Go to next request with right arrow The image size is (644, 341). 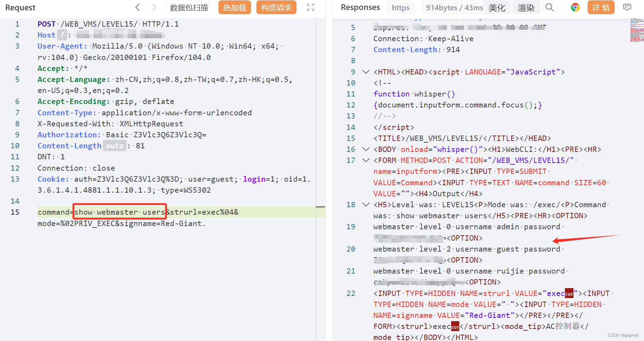click(154, 7)
